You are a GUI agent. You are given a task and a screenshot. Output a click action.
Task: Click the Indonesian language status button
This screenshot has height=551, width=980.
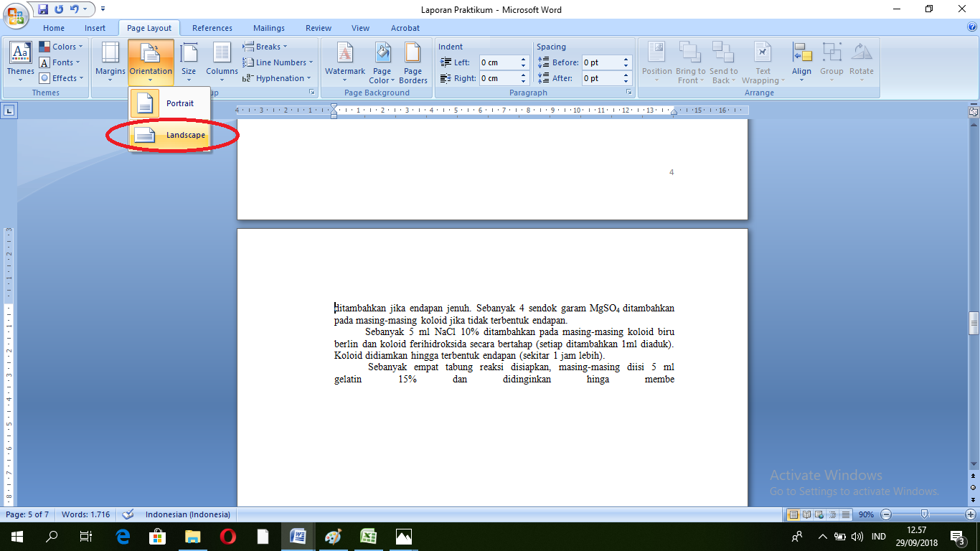(187, 514)
